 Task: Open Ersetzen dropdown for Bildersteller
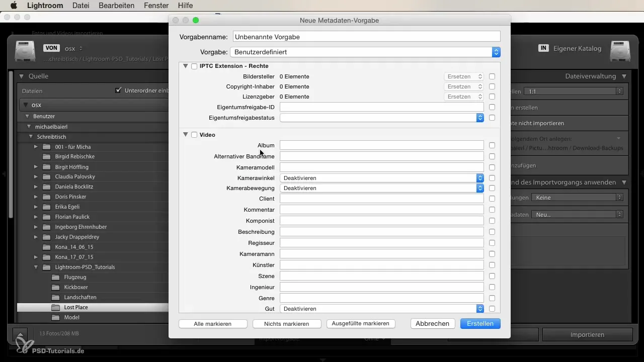pyautogui.click(x=464, y=76)
